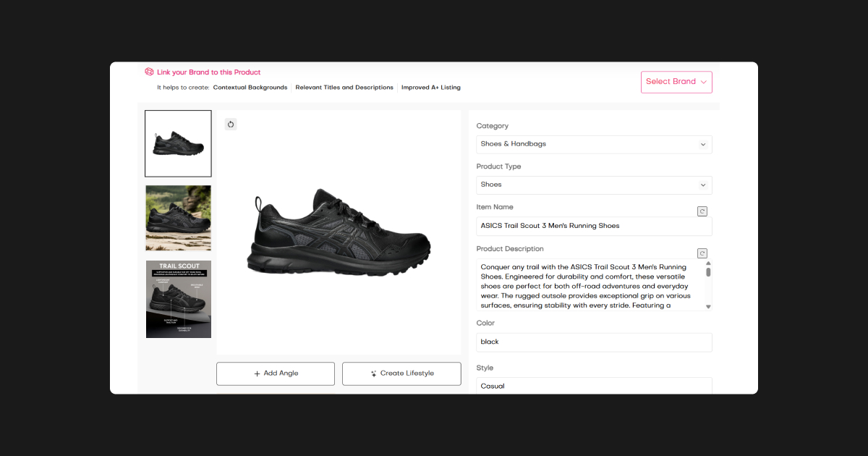Select the Trail Scout infographic thumbnail
The height and width of the screenshot is (456, 868).
click(179, 299)
